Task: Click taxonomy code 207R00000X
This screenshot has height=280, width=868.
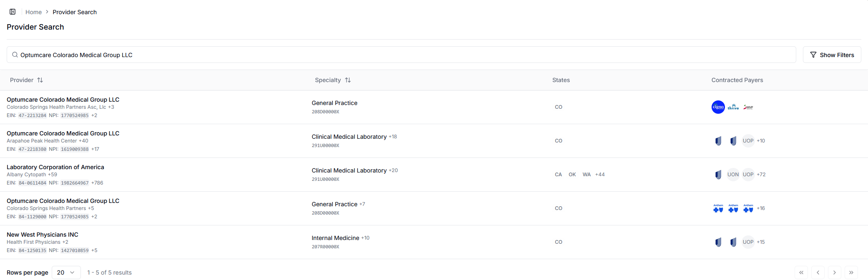Action: 325,247
